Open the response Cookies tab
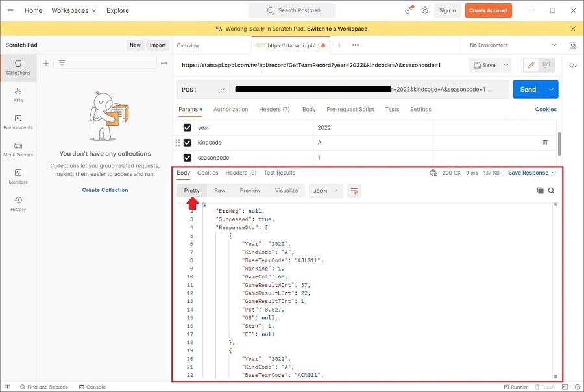Screen dimensions: 584x392 (x=208, y=173)
